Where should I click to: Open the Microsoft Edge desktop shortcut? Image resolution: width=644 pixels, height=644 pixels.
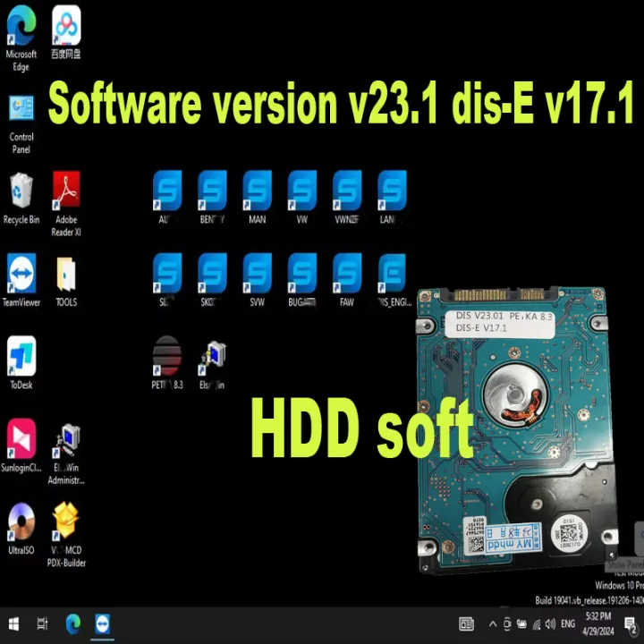coord(21,38)
